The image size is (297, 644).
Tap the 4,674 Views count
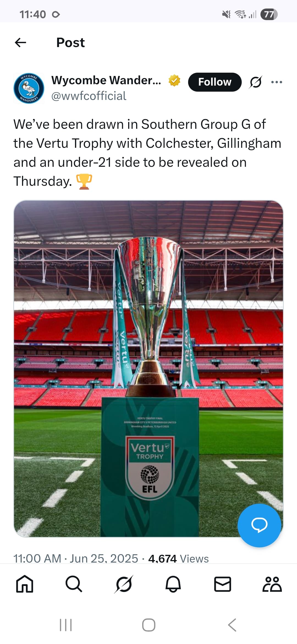click(x=178, y=559)
